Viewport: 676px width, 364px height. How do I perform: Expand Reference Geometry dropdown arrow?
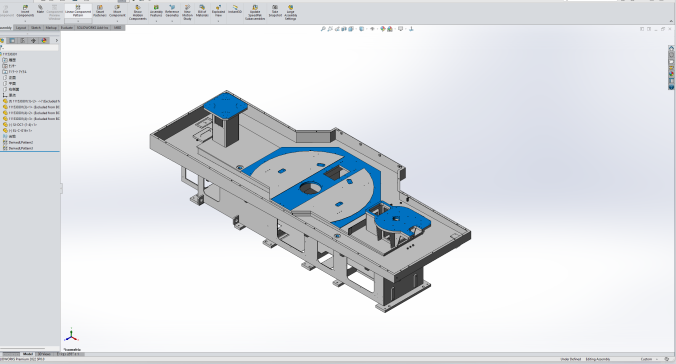point(172,21)
